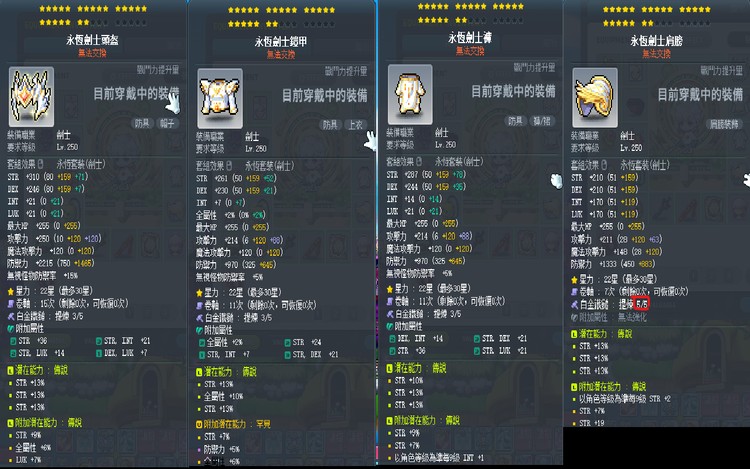750x469 pixels.
Task: Click the 永恆劍士鎧甲 armor item icon
Action: tap(220, 98)
